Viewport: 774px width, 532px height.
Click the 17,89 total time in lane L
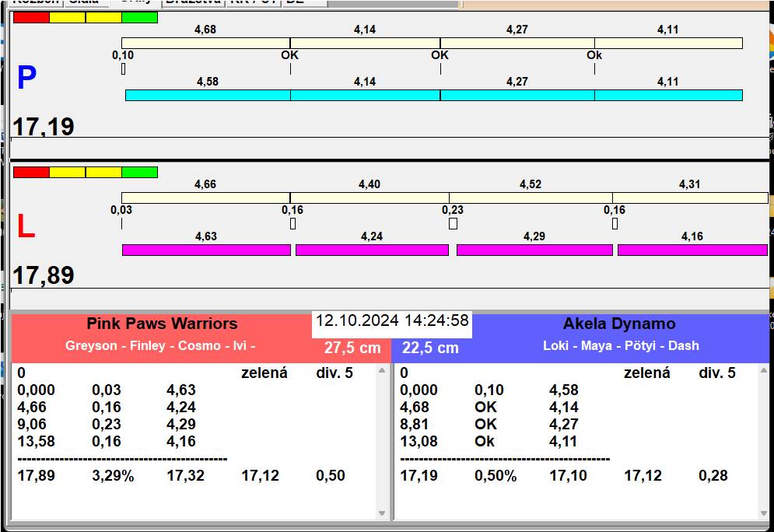click(x=44, y=275)
